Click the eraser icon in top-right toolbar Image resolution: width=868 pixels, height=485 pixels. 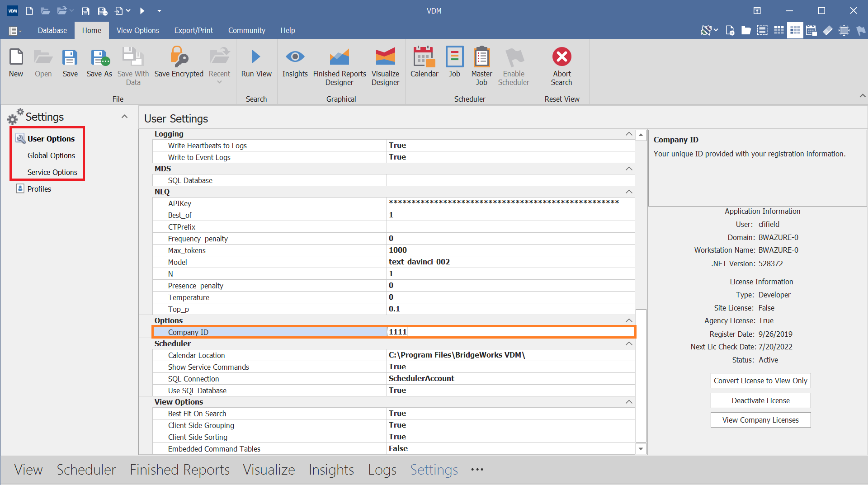click(x=827, y=31)
